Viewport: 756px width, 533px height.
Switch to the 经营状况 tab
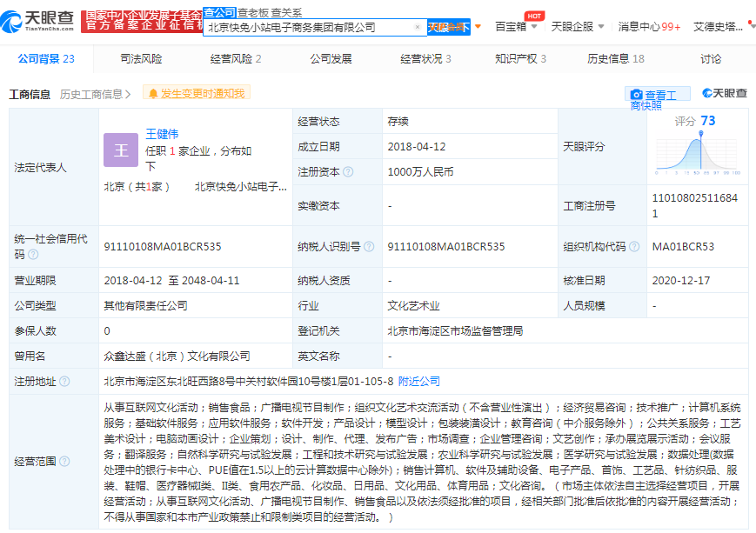(425, 59)
